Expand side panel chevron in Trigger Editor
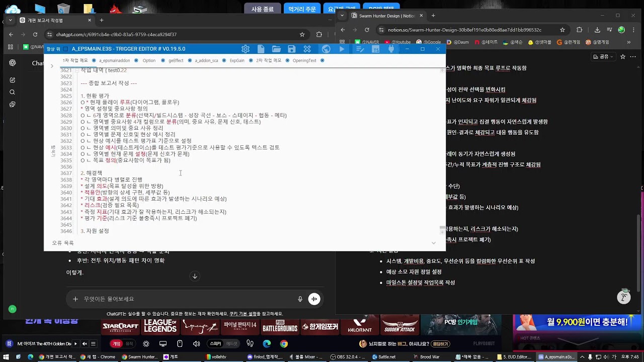Image resolution: width=644 pixels, height=362 pixels. tap(52, 66)
